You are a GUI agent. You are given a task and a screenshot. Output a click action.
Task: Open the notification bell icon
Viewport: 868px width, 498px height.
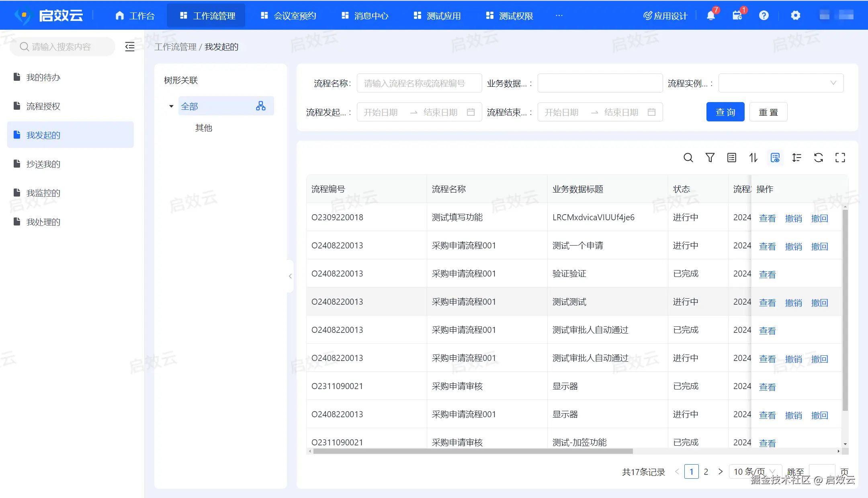[710, 16]
